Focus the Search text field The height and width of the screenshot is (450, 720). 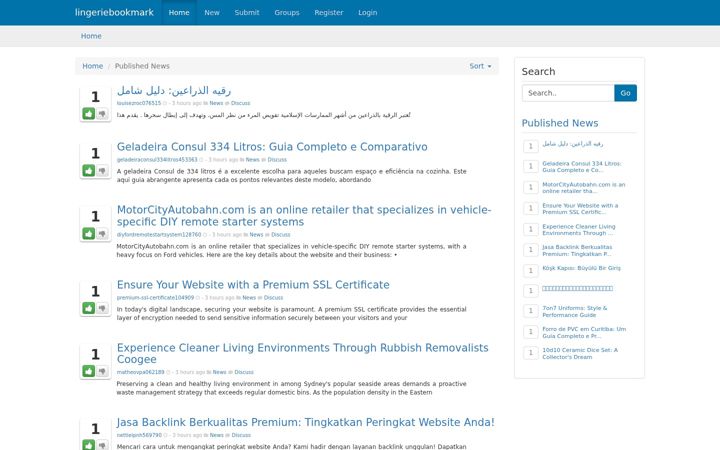[568, 93]
